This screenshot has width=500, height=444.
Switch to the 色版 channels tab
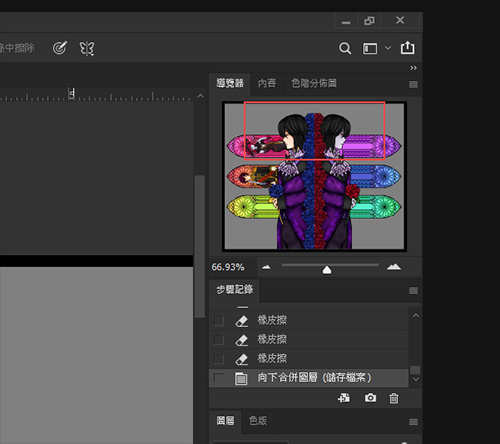tap(258, 421)
